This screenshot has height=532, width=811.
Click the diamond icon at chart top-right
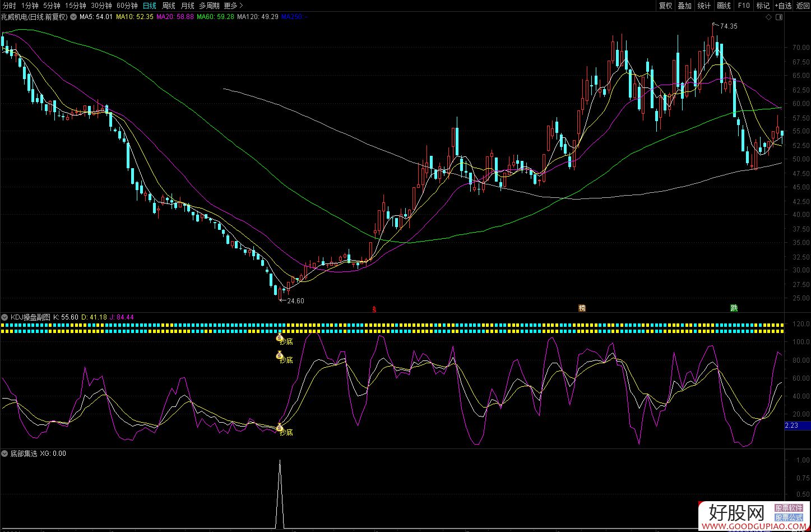pyautogui.click(x=769, y=17)
